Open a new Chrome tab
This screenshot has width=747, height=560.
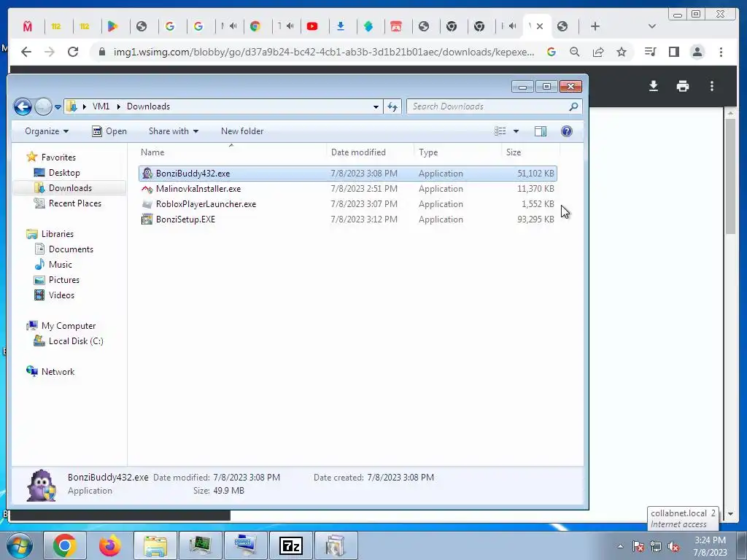(x=595, y=27)
